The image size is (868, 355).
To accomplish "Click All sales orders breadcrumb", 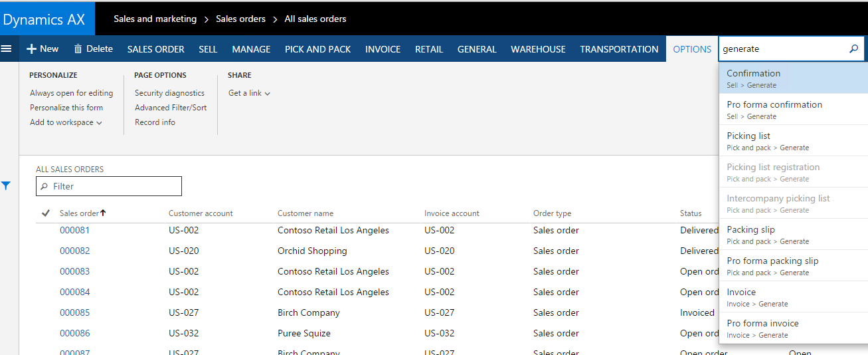I will pos(315,19).
